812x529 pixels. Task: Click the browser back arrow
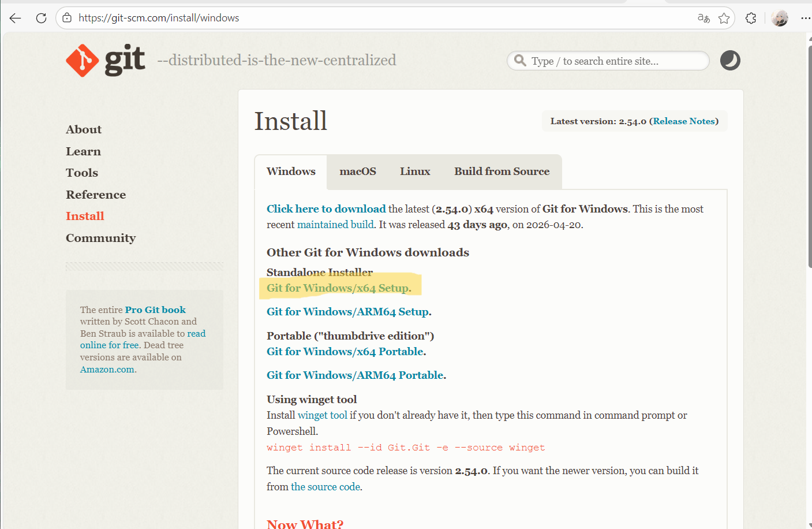click(x=15, y=18)
